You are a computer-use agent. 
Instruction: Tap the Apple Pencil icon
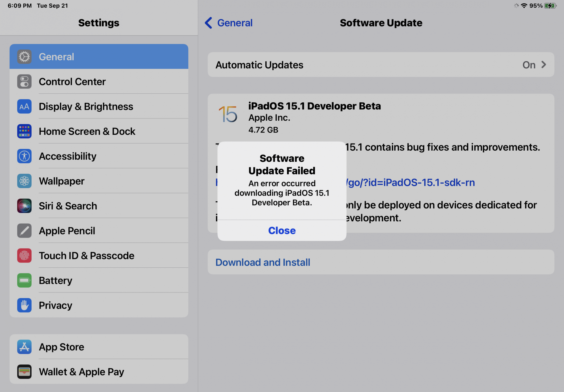point(24,230)
